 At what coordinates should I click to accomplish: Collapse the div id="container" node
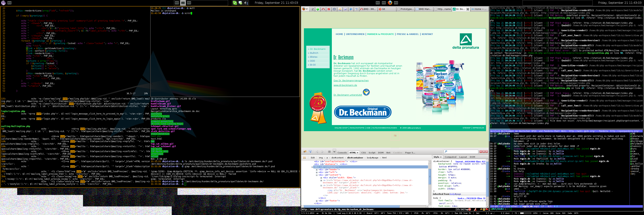coord(312,167)
